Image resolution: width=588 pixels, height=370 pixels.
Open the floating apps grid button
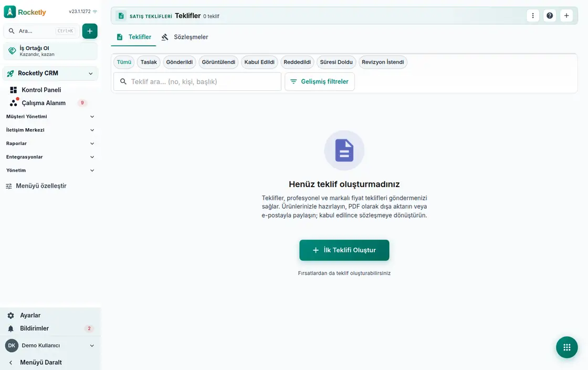(x=566, y=347)
